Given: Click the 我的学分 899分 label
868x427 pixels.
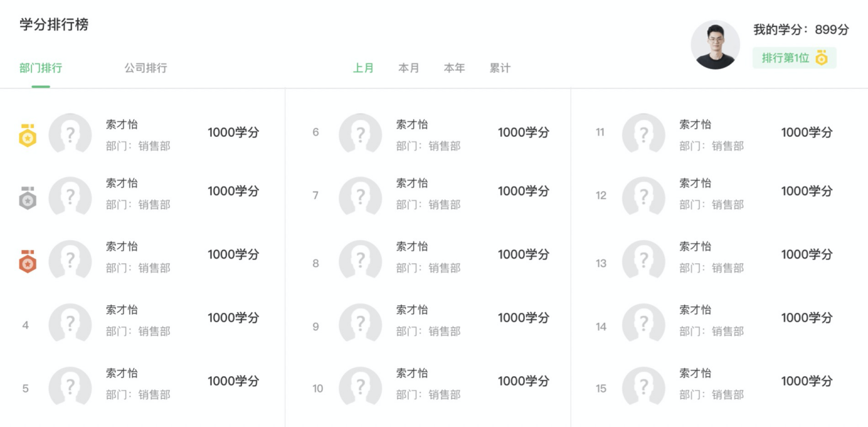Looking at the screenshot, I should coord(801,29).
